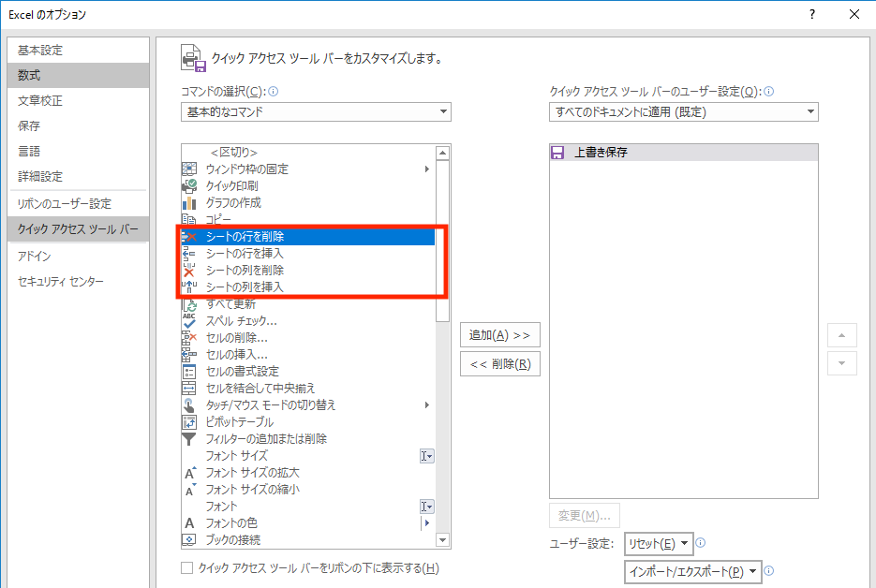The height and width of the screenshot is (588, 876).
Task: Click command list scrollbar up arrow
Action: [443, 153]
